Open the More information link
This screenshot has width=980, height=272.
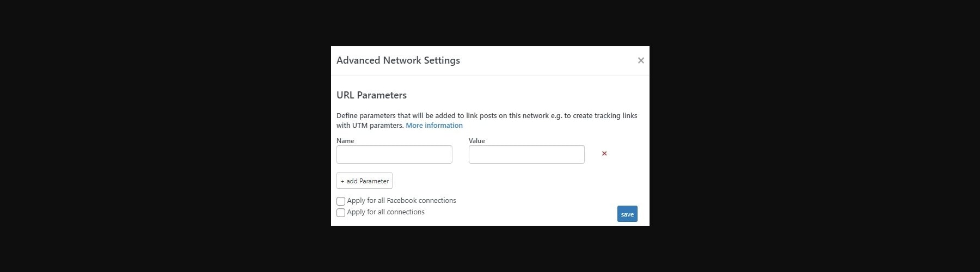(434, 126)
